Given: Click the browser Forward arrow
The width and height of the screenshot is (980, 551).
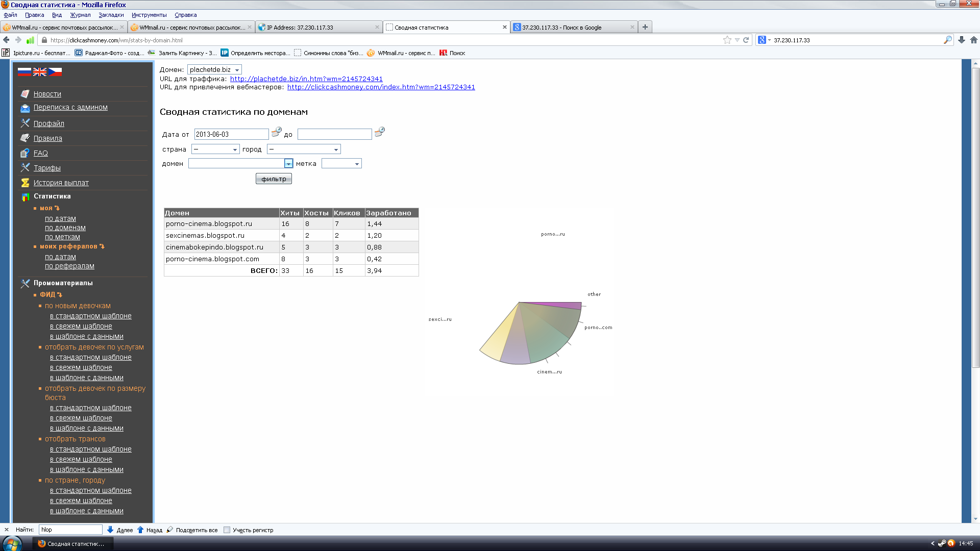Looking at the screenshot, I should (18, 40).
